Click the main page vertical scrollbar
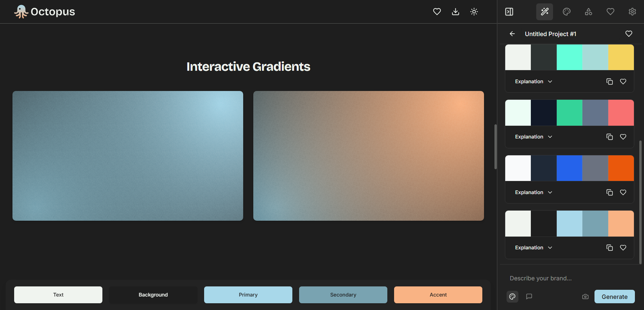644x310 pixels. click(495, 147)
